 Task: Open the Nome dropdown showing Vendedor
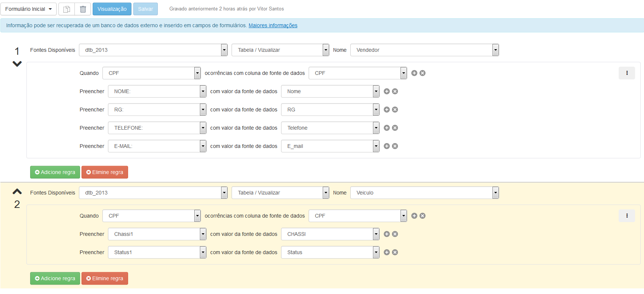424,50
